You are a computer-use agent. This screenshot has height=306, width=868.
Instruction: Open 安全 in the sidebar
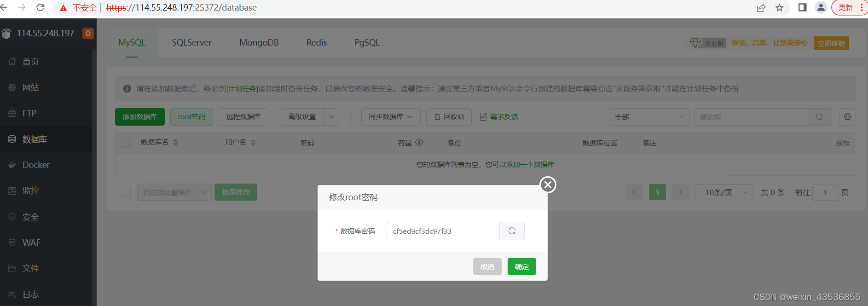pyautogui.click(x=46, y=217)
